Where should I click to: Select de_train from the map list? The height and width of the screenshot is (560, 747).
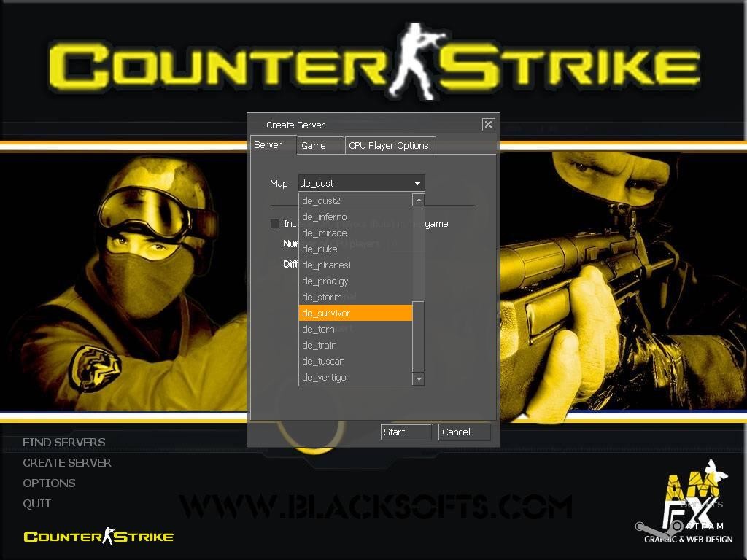[x=319, y=345]
